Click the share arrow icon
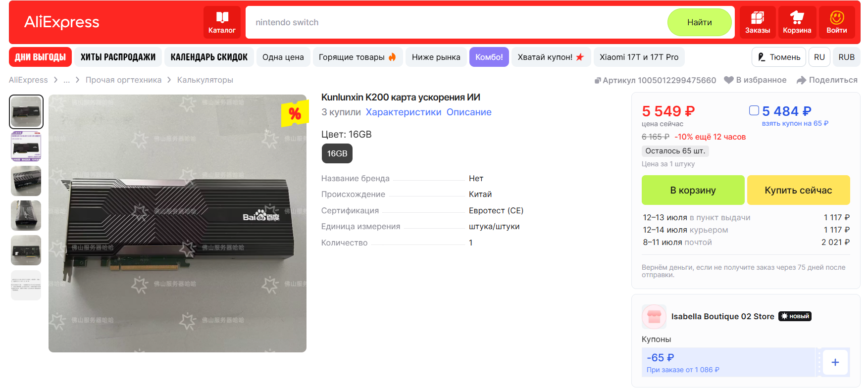This screenshot has width=868, height=389. 802,80
